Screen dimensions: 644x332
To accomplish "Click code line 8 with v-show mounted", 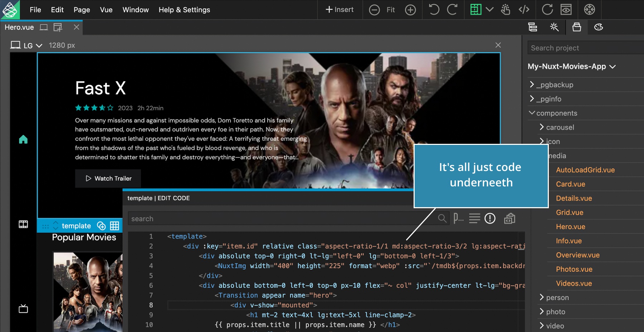I will [x=274, y=305].
